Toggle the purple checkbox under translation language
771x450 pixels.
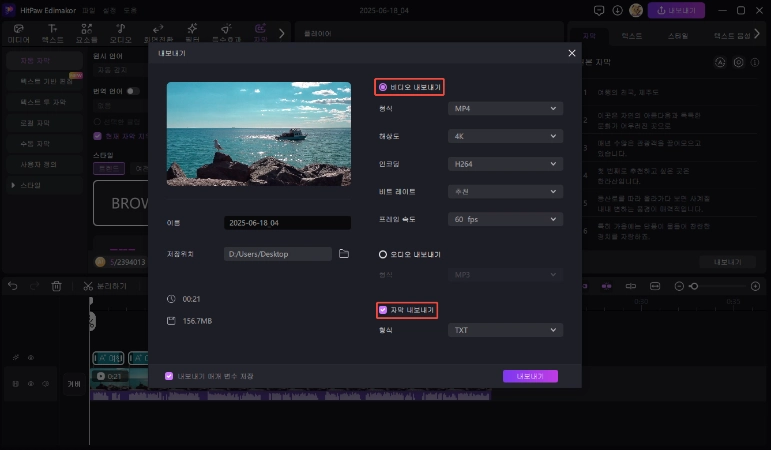pos(97,136)
